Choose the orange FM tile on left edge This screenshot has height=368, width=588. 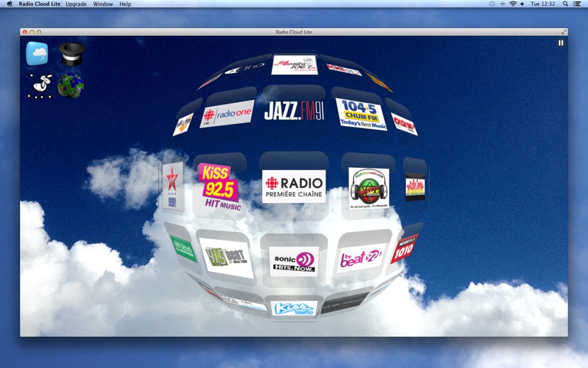tap(183, 125)
